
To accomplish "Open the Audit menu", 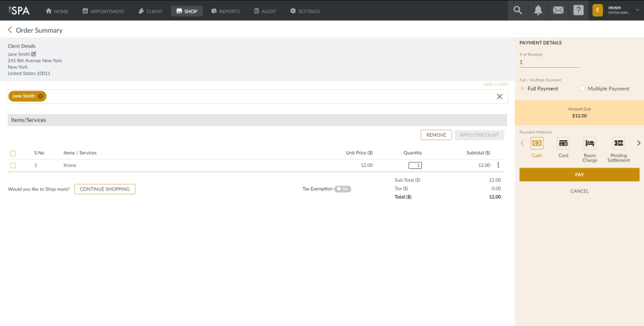I will (x=265, y=11).
